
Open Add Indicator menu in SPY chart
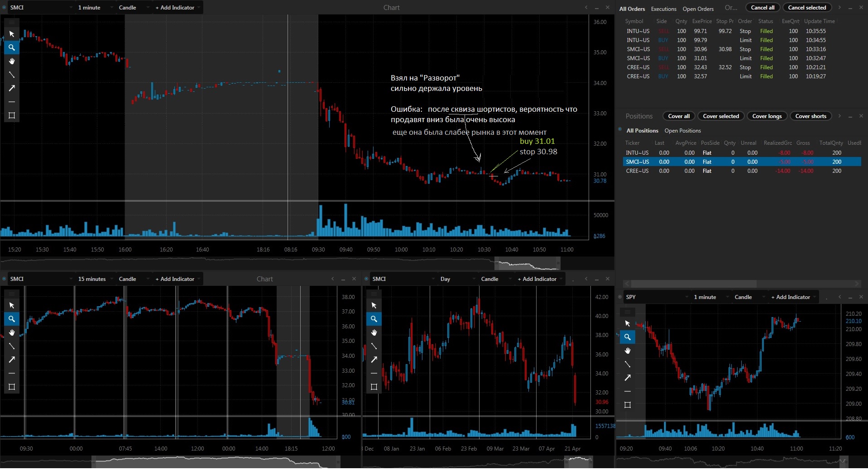point(793,297)
